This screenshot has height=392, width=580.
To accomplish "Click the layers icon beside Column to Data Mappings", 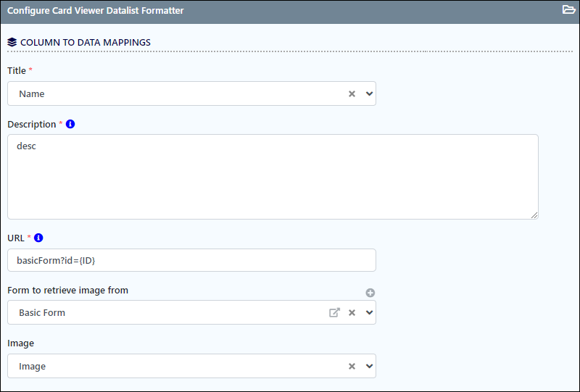I will (12, 43).
